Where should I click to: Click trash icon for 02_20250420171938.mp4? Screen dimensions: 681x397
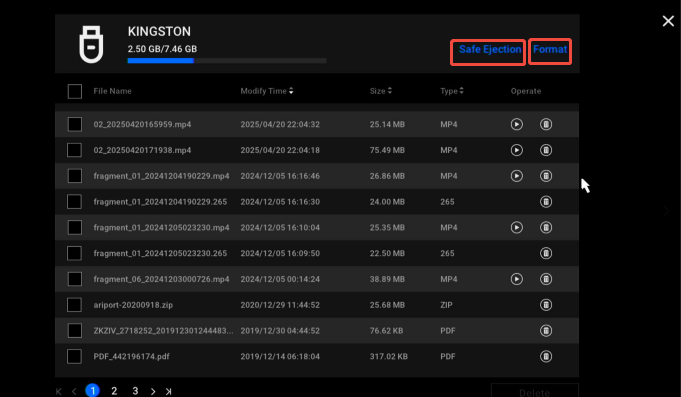pos(546,150)
